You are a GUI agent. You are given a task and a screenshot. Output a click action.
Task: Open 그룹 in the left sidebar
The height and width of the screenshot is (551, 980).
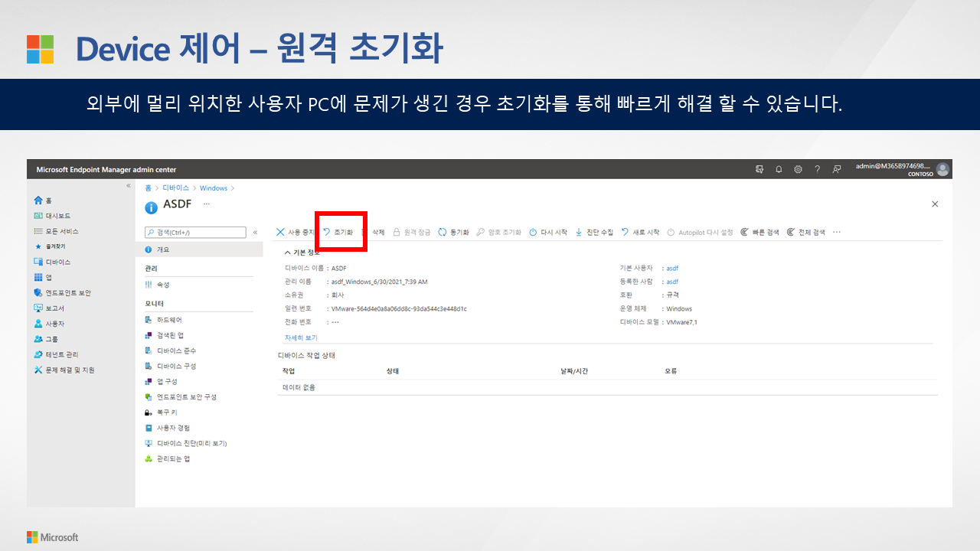click(46, 339)
